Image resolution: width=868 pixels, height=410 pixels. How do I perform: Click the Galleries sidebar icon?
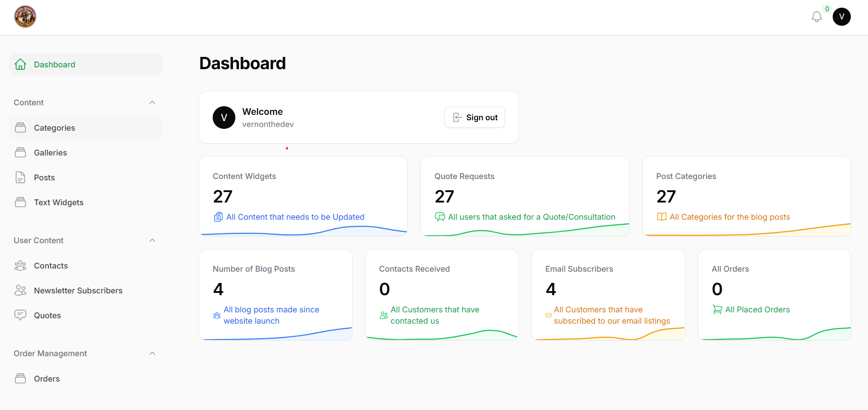click(20, 152)
